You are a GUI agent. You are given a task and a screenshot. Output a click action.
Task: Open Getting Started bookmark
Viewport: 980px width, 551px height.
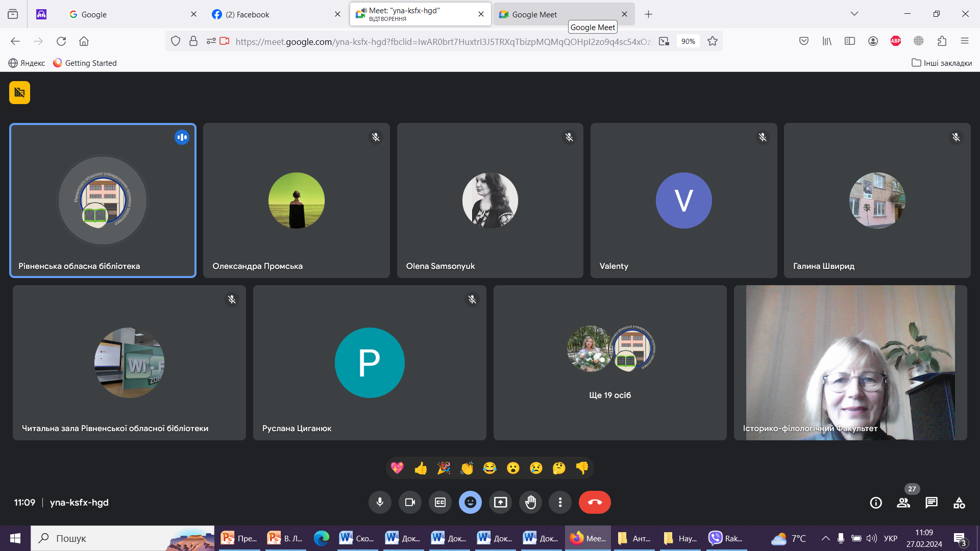pyautogui.click(x=85, y=63)
